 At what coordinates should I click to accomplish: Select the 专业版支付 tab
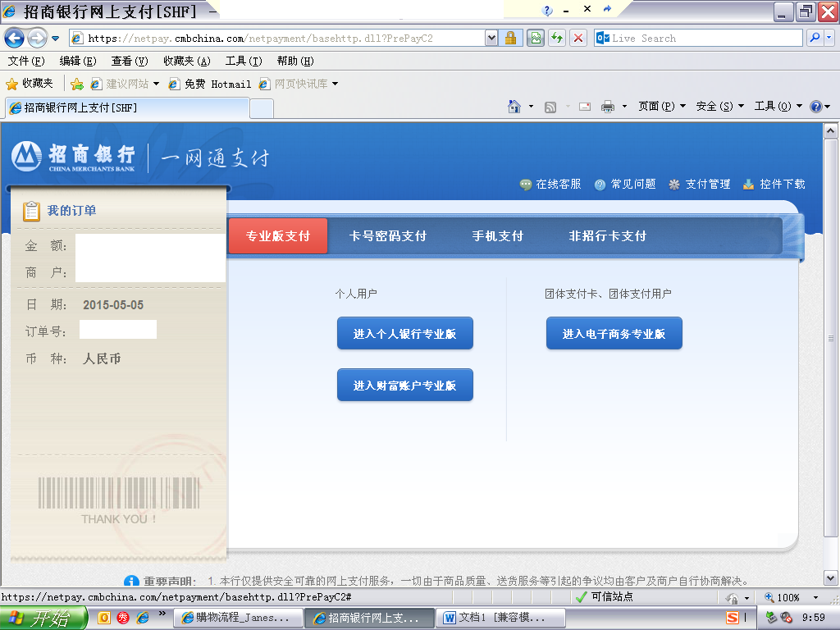pos(278,236)
